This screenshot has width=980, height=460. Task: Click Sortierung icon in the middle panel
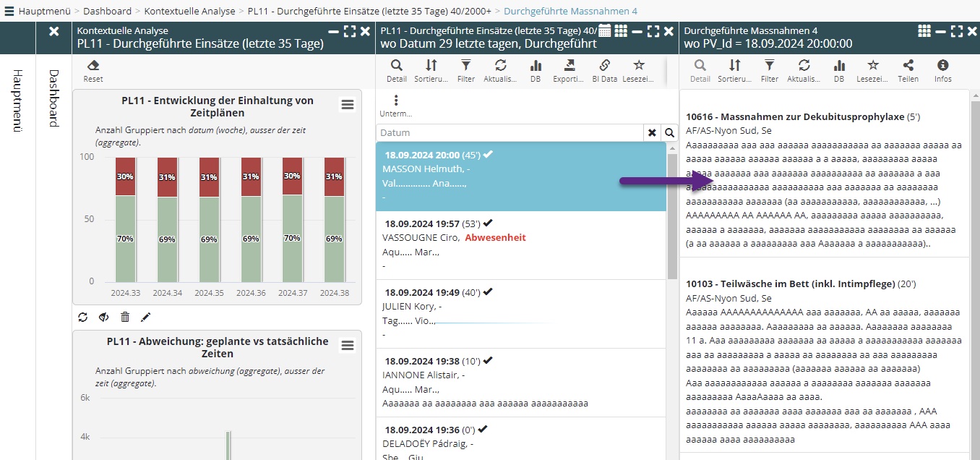(x=431, y=66)
